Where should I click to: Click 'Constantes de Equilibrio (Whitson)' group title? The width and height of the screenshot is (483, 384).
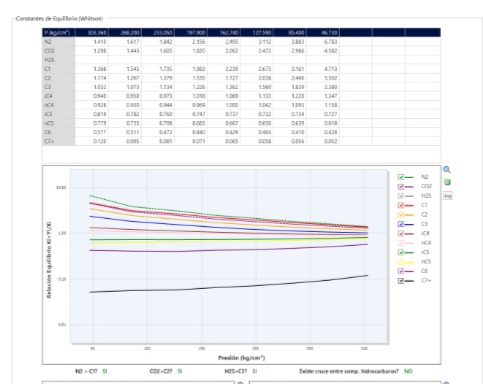59,18
